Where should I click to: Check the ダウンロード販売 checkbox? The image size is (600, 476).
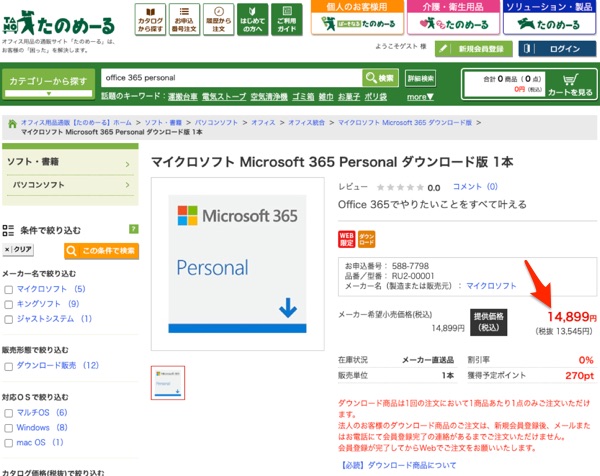(x=8, y=367)
